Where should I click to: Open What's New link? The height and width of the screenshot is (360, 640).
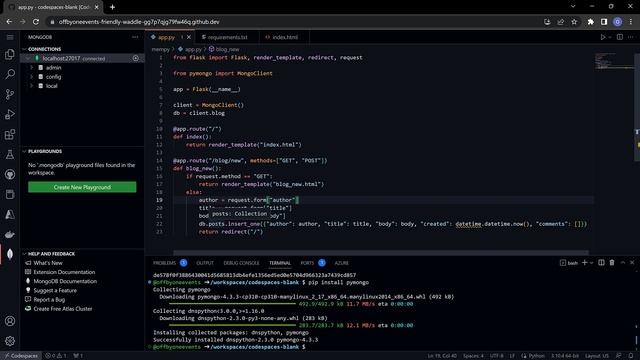tap(48, 263)
